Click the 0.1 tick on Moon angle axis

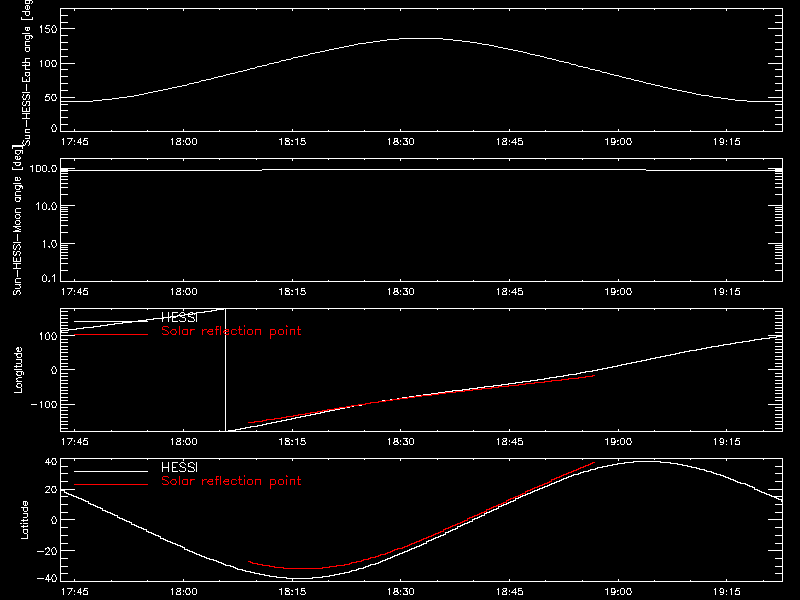49,278
